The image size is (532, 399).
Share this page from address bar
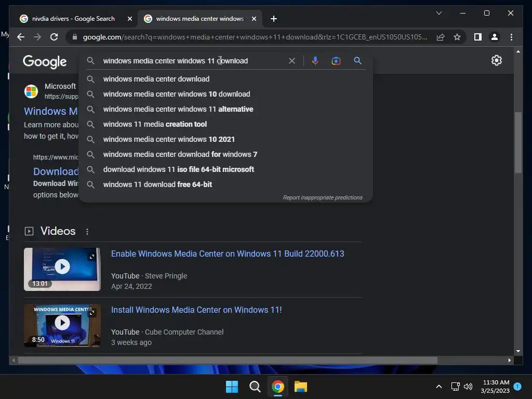click(441, 37)
